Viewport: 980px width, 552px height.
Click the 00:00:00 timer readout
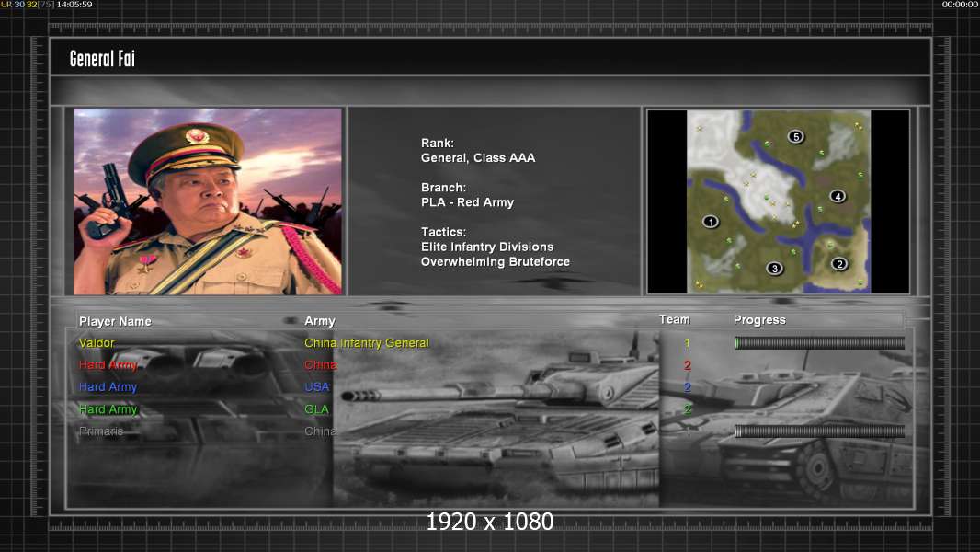tap(961, 5)
